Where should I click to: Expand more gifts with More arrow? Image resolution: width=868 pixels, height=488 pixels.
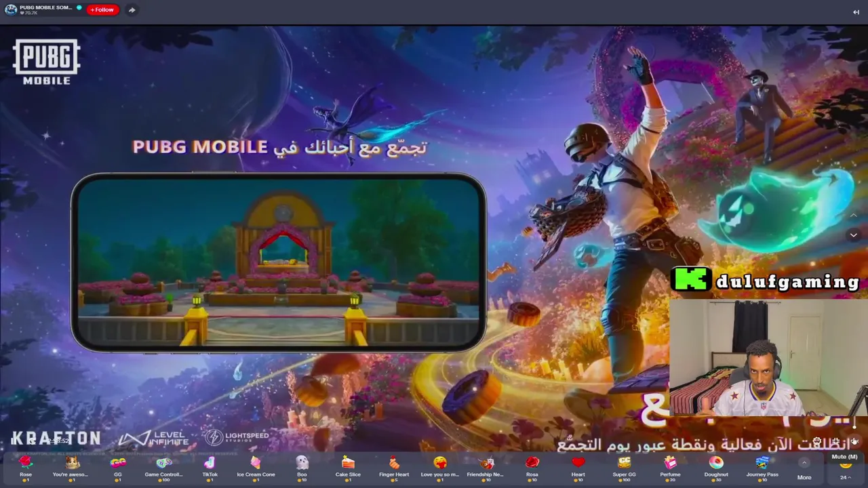[804, 464]
